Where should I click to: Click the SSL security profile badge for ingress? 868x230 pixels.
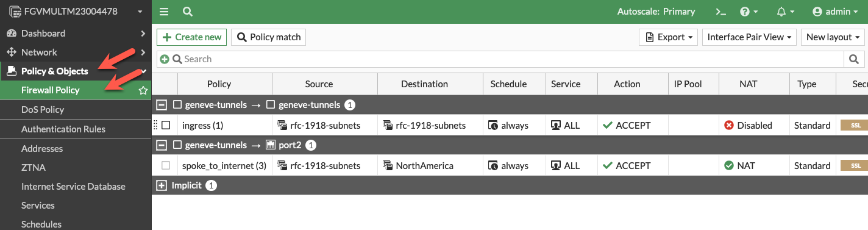pyautogui.click(x=855, y=125)
